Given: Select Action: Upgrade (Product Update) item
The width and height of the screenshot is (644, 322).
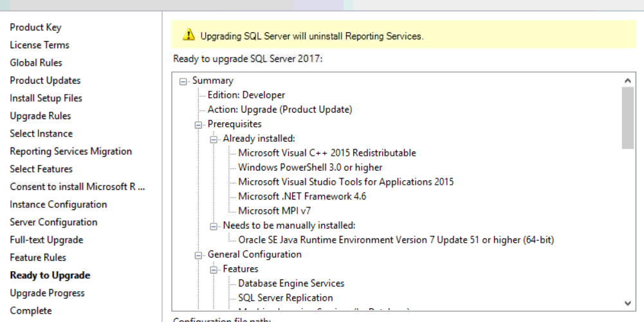Looking at the screenshot, I should click(x=279, y=109).
